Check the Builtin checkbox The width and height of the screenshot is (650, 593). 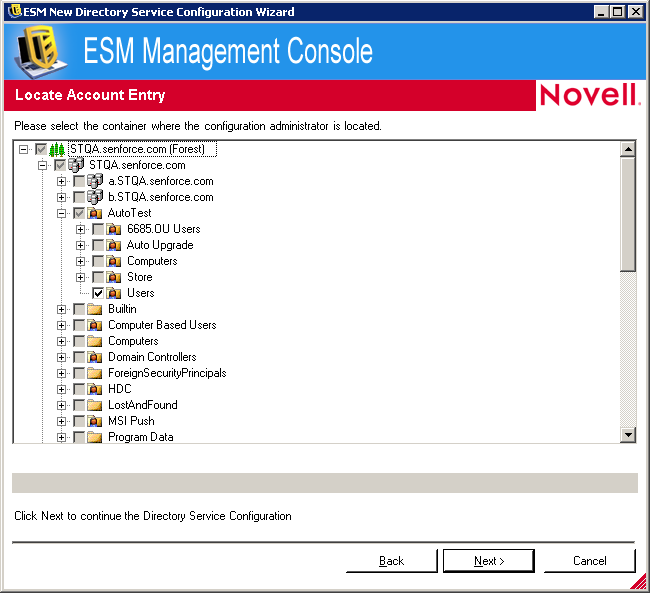click(79, 309)
